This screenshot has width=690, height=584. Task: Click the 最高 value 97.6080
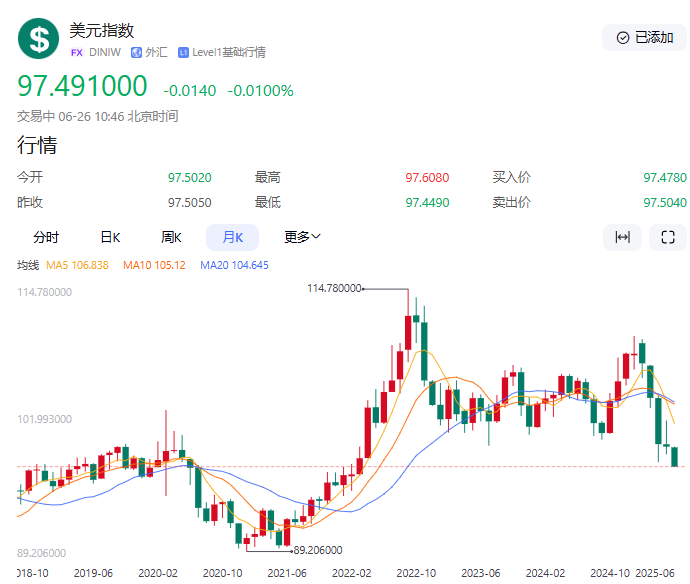click(427, 177)
